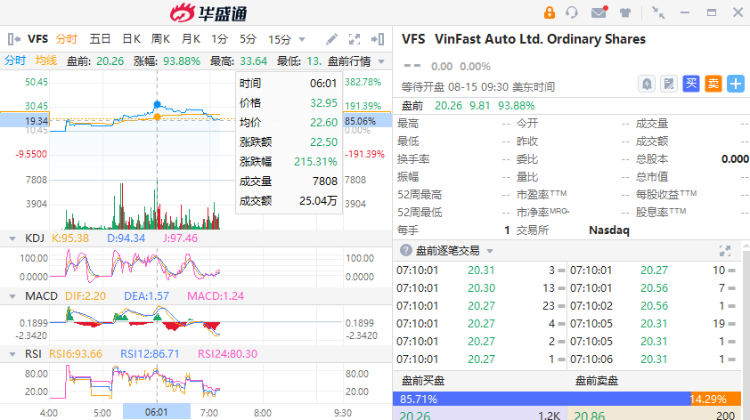Image resolution: width=750 pixels, height=420 pixels.
Task: Click the 07:10:01 trade with volume 23
Action: pos(480,306)
